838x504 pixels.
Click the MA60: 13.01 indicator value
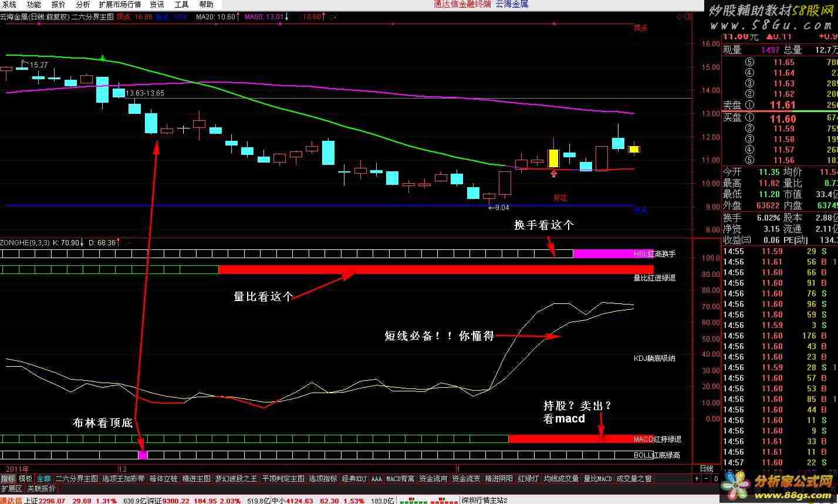(x=265, y=17)
